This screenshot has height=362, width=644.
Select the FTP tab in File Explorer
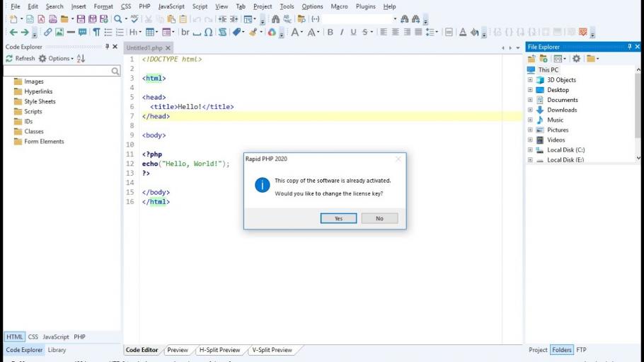[x=581, y=350]
